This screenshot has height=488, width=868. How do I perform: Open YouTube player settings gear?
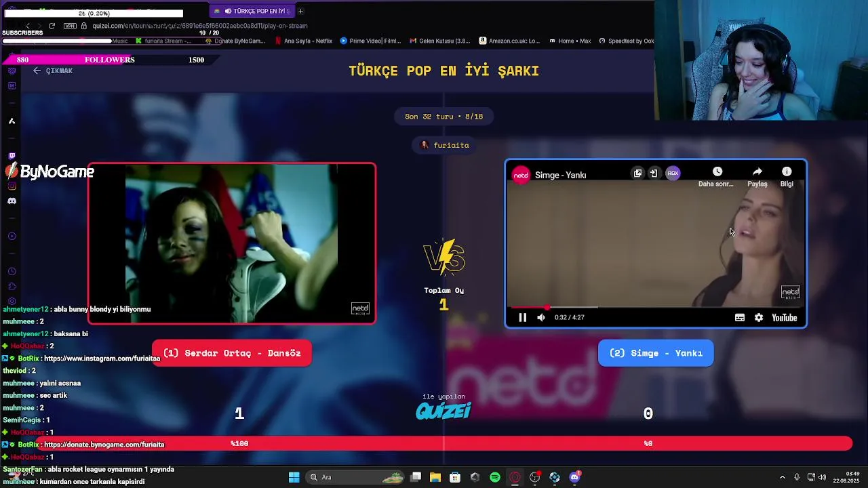click(x=759, y=317)
